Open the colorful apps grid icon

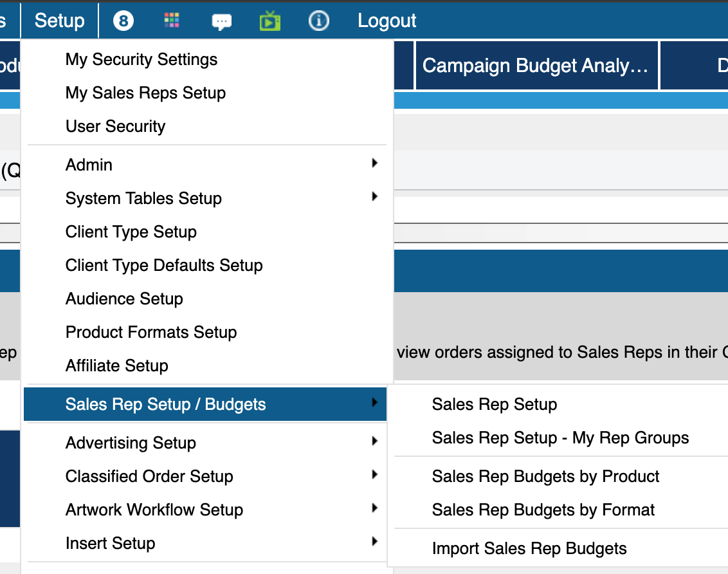172,21
